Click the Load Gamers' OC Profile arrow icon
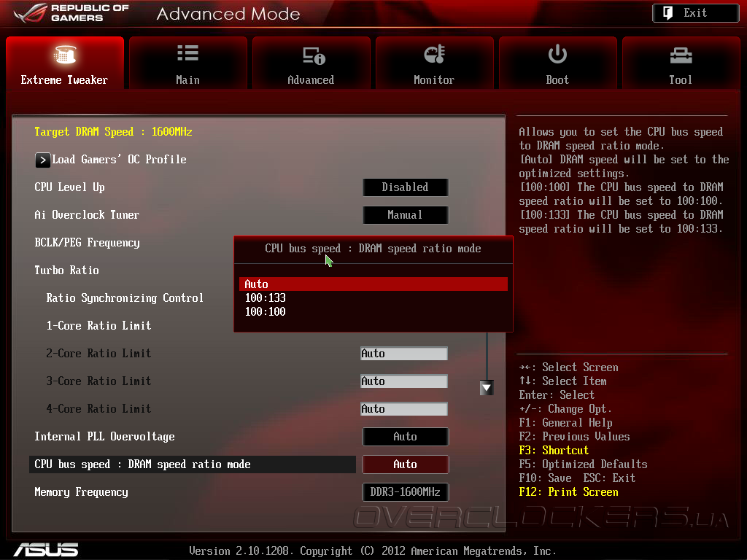747x560 pixels. [x=42, y=160]
